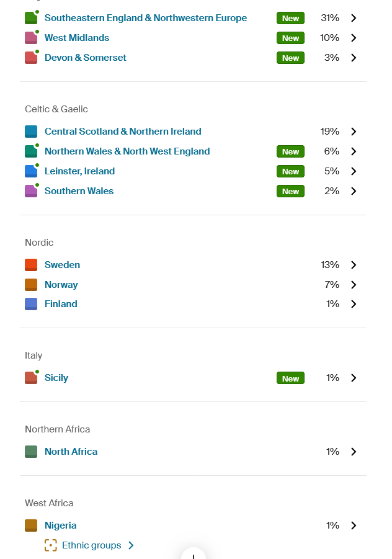The height and width of the screenshot is (559, 392).
Task: Click the periwinkle Finland color swatch
Action: coord(31,304)
